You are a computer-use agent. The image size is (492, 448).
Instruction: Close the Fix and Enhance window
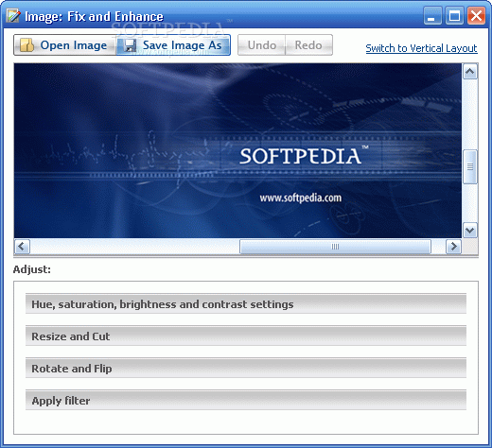(476, 16)
